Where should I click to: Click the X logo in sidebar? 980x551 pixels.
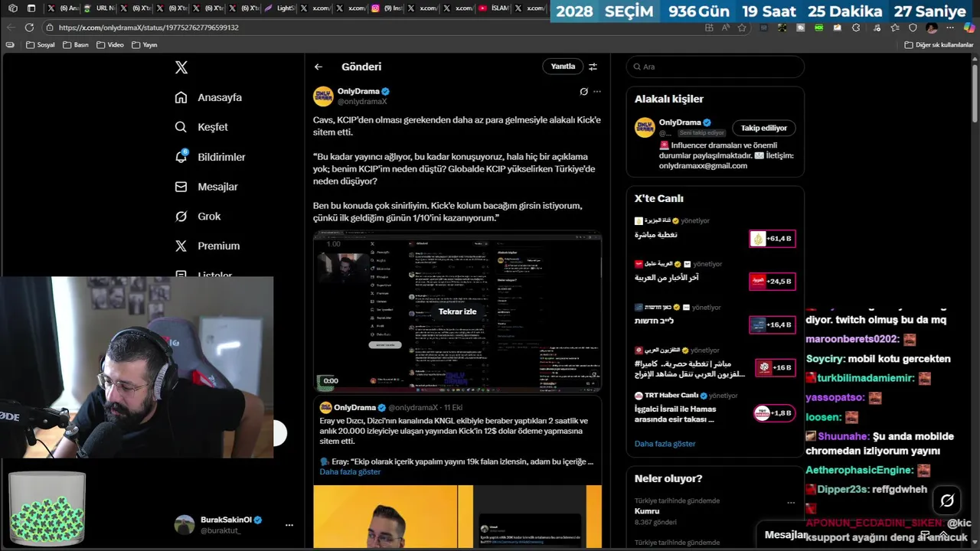pyautogui.click(x=181, y=67)
